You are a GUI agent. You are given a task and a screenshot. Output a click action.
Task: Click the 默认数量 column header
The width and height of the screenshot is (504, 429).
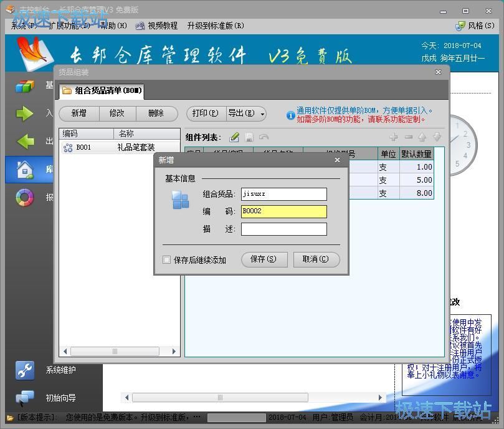point(416,154)
